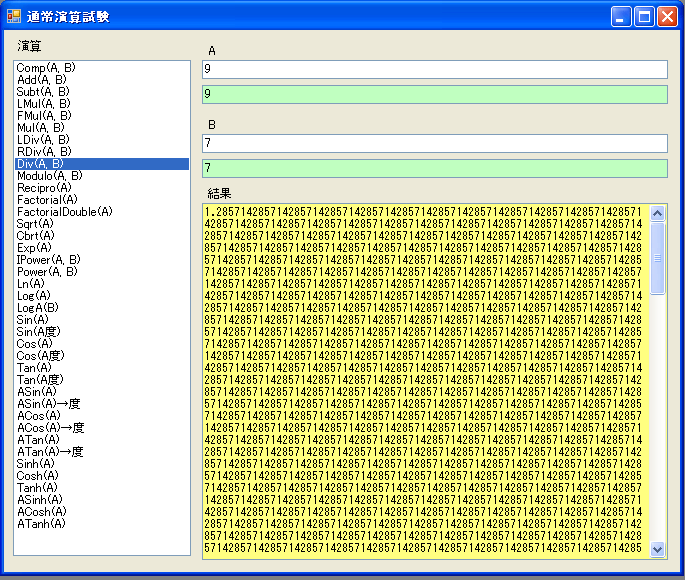
Task: Select LMul(A, B) operation
Action: [102, 104]
